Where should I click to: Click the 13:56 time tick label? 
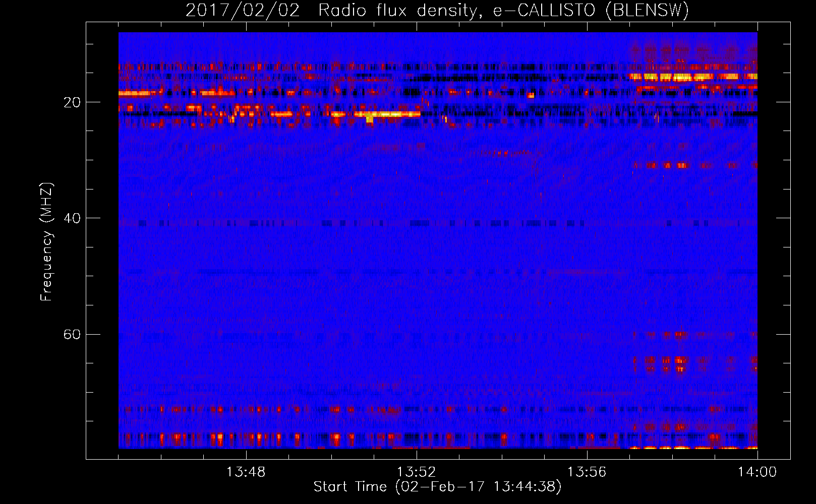pos(587,472)
